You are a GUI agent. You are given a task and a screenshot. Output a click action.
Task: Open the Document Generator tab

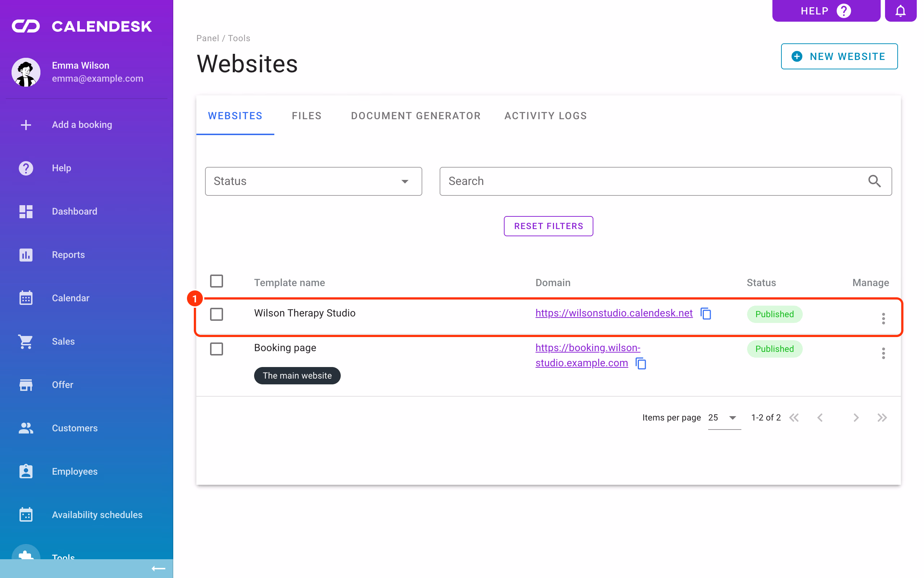click(416, 116)
